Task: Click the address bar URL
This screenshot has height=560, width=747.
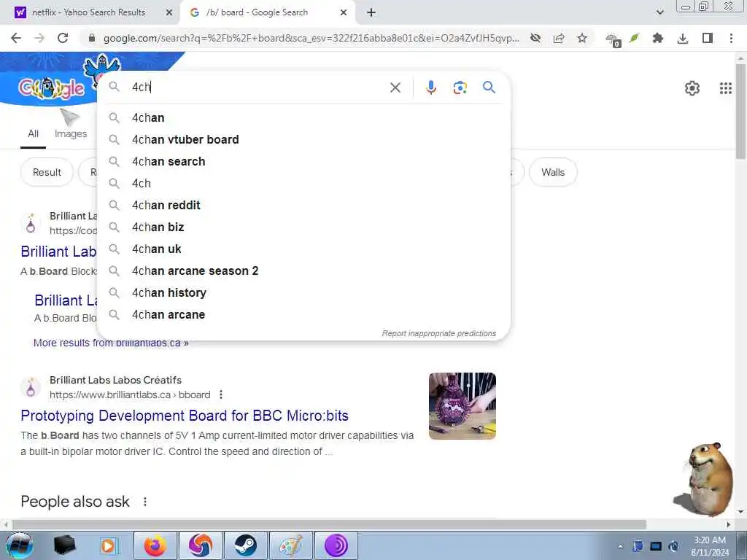Action: (x=311, y=38)
